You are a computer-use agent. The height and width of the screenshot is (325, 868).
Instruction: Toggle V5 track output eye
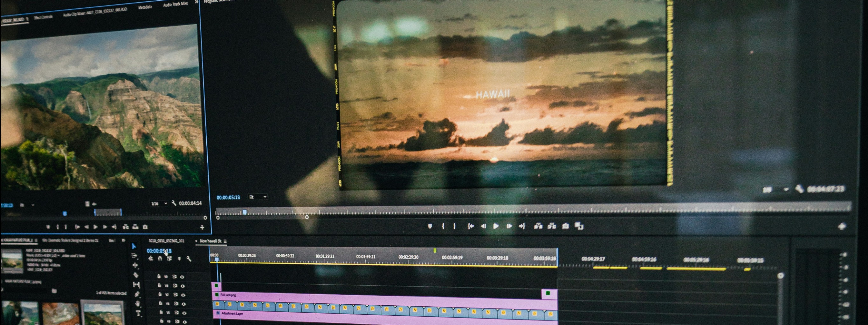pyautogui.click(x=185, y=313)
